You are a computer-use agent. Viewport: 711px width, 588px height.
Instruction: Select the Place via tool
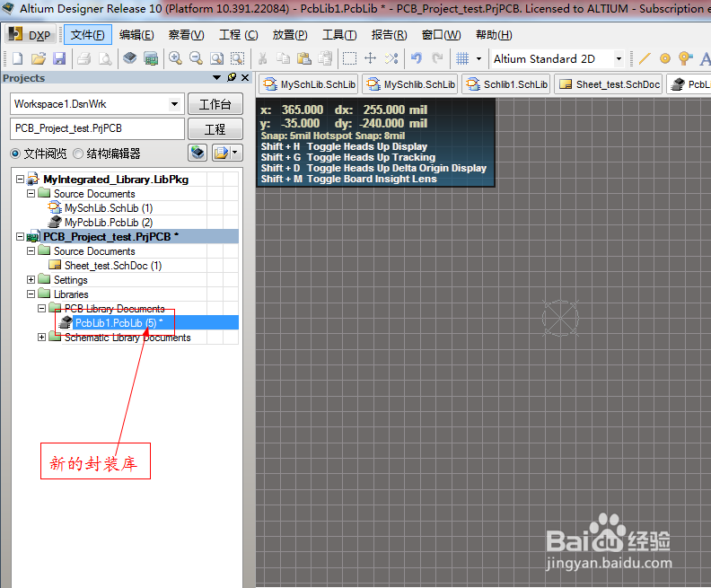click(686, 58)
